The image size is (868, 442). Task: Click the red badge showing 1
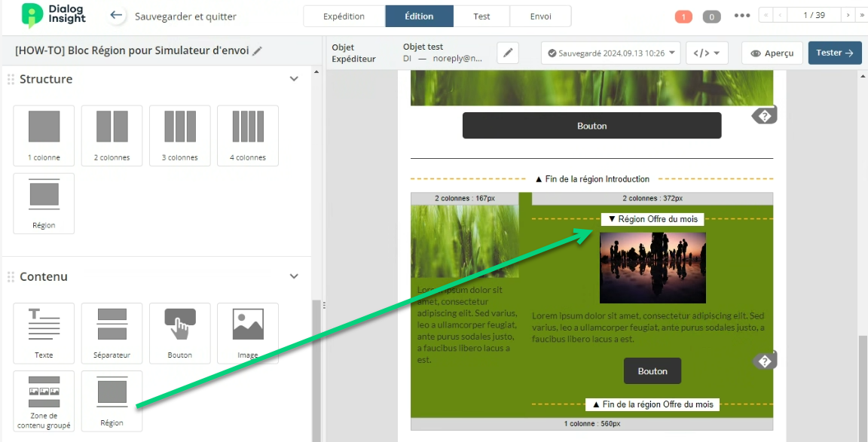pyautogui.click(x=683, y=17)
